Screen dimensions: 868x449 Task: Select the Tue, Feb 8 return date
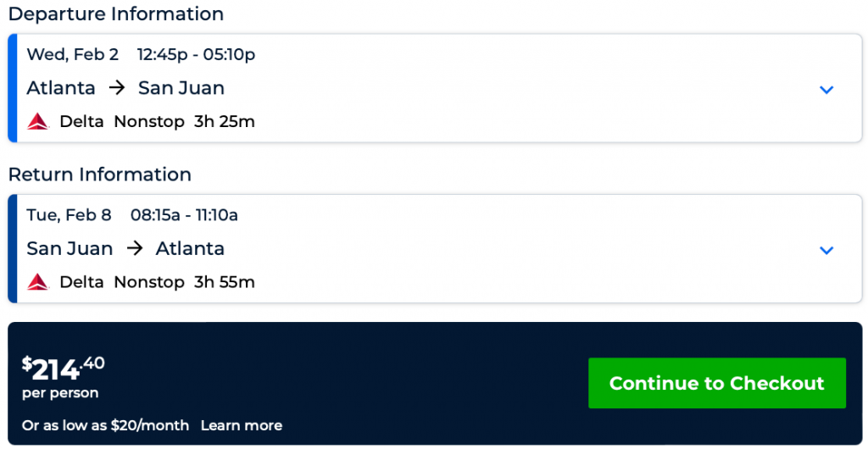point(70,215)
